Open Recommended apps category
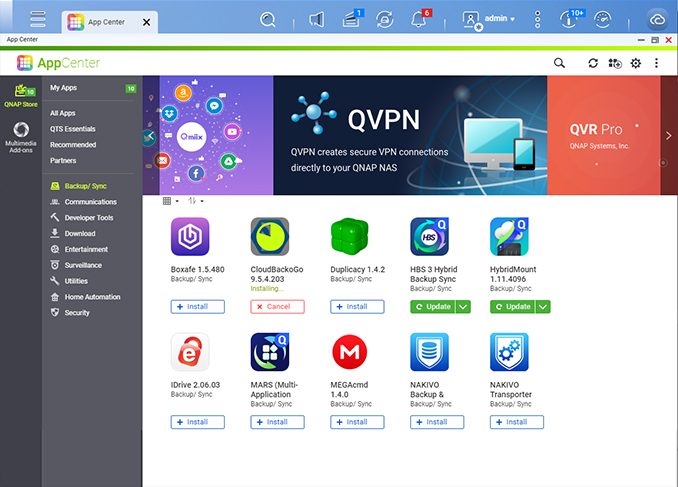The image size is (678, 487). coord(73,145)
